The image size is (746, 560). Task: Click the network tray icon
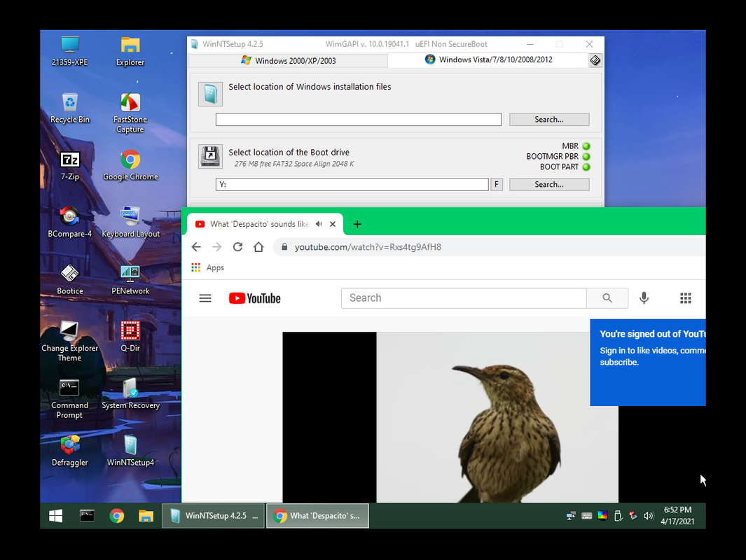point(571,516)
